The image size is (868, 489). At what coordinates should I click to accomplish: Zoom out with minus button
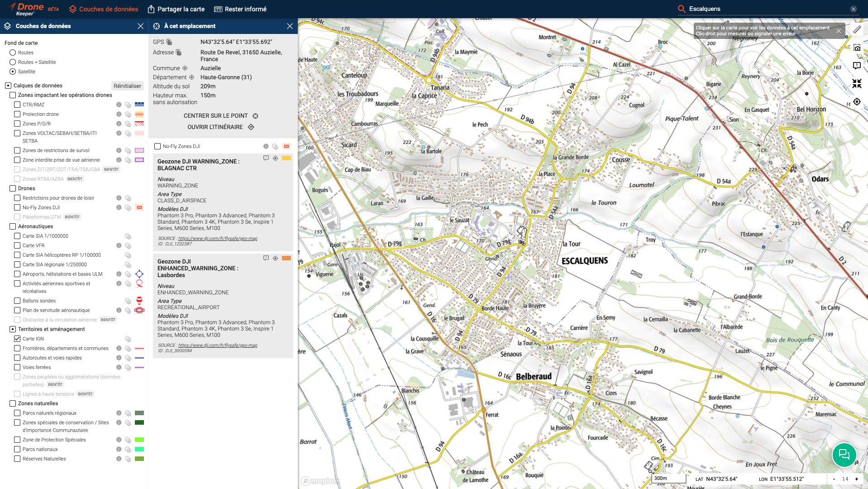click(x=834, y=479)
